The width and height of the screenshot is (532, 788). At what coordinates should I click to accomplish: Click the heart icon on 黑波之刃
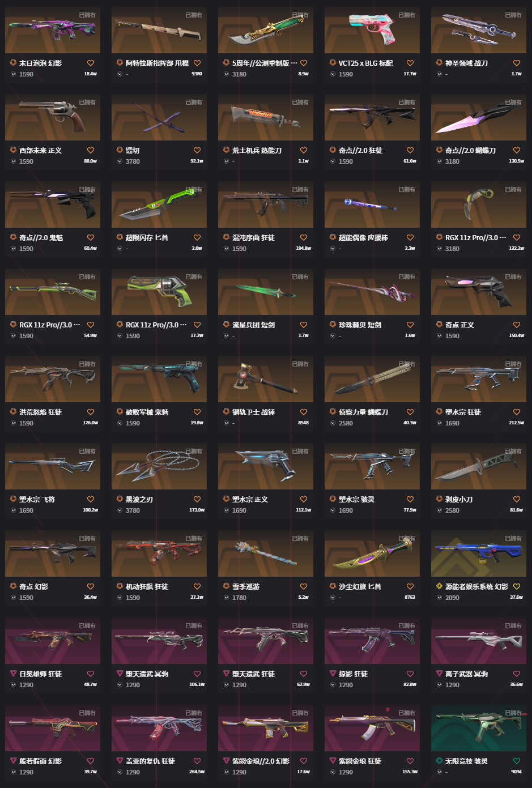pyautogui.click(x=197, y=500)
